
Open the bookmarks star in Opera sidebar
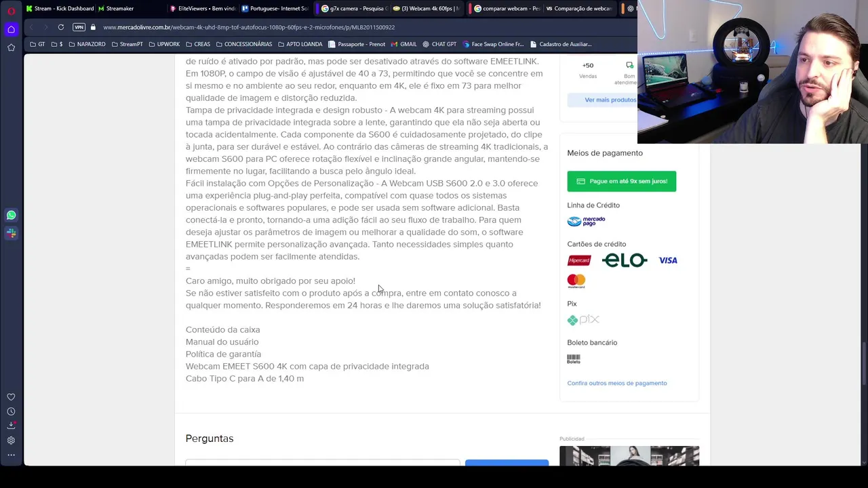pos(11,47)
